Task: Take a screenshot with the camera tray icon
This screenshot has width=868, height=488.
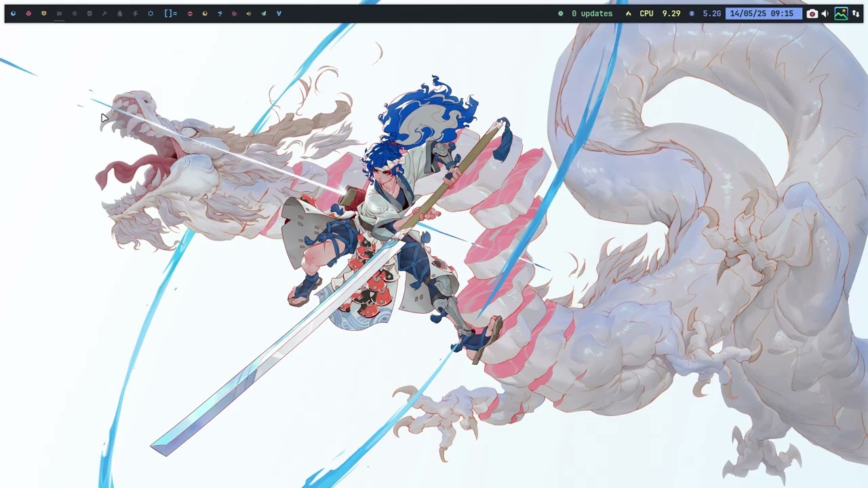Action: [x=812, y=14]
